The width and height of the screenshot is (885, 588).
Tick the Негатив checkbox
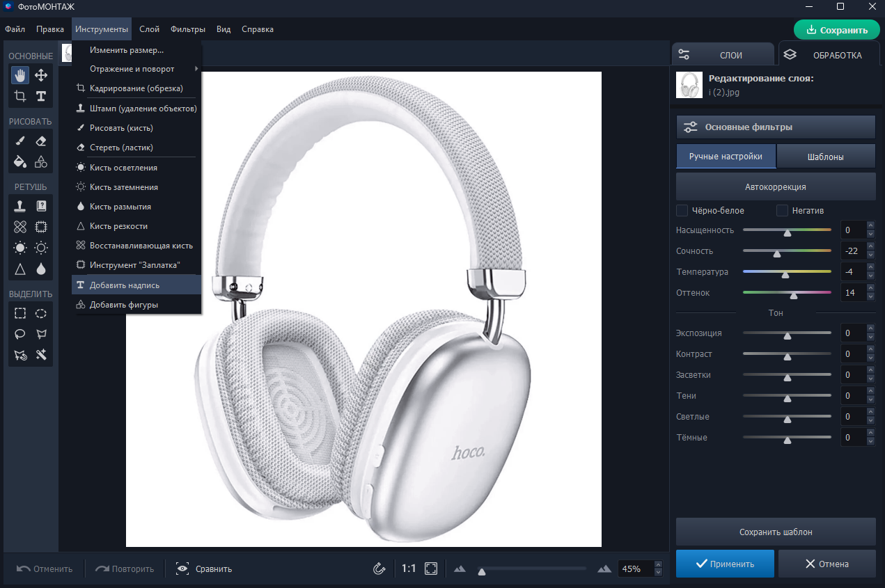(782, 210)
